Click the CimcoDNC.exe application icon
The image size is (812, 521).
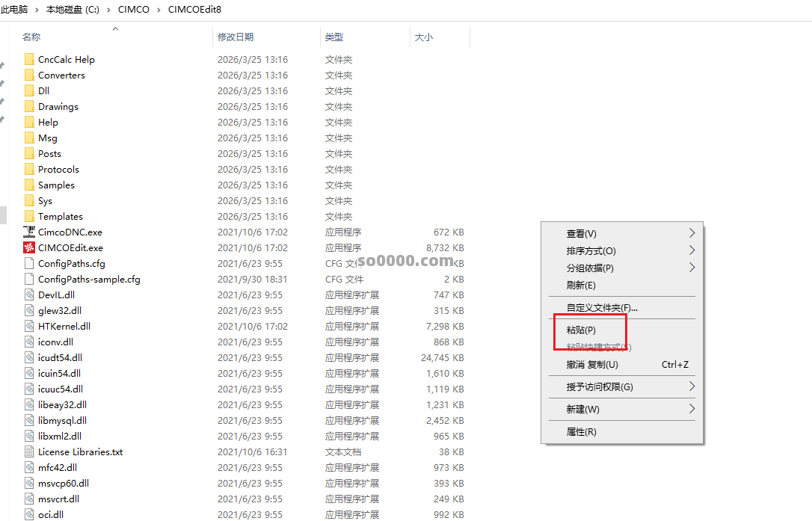tap(30, 232)
